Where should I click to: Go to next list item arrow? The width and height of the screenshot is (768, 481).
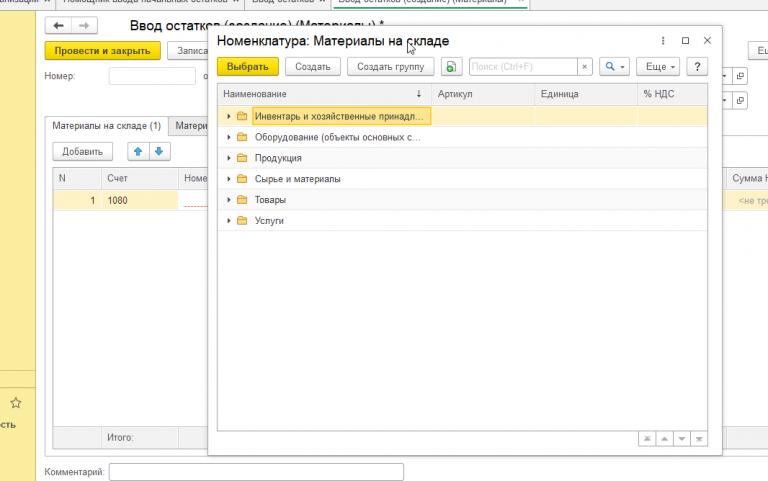(682, 439)
